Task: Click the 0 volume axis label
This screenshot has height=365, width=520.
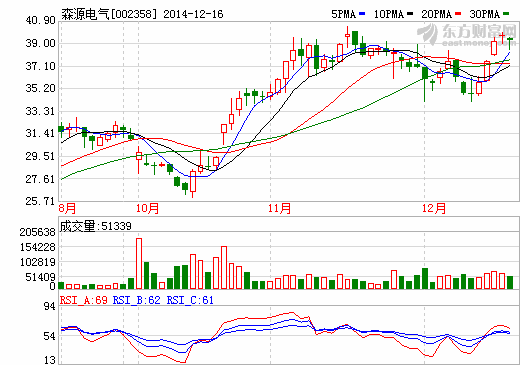Action: tap(52, 286)
